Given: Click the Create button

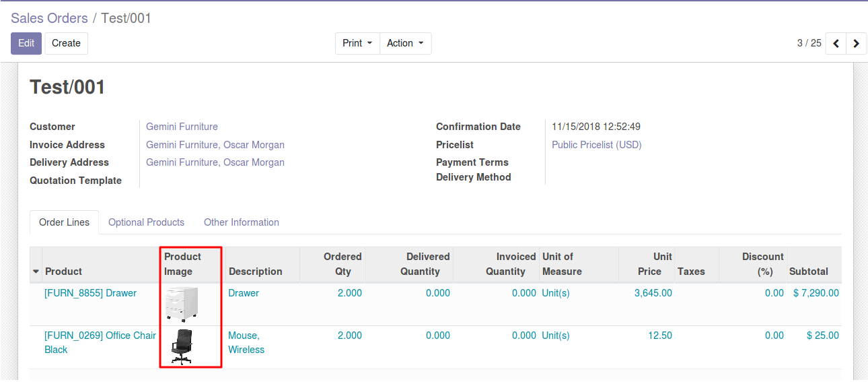Looking at the screenshot, I should click(66, 43).
